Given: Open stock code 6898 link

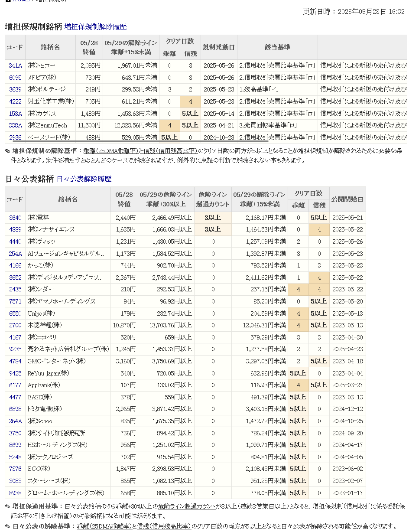Looking at the screenshot, I should click(x=15, y=409).
